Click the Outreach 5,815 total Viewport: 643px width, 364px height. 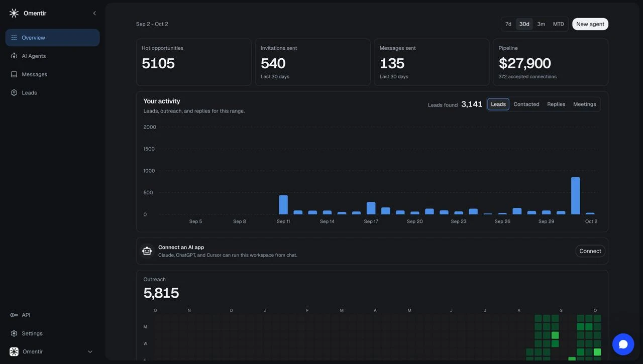coord(161,293)
